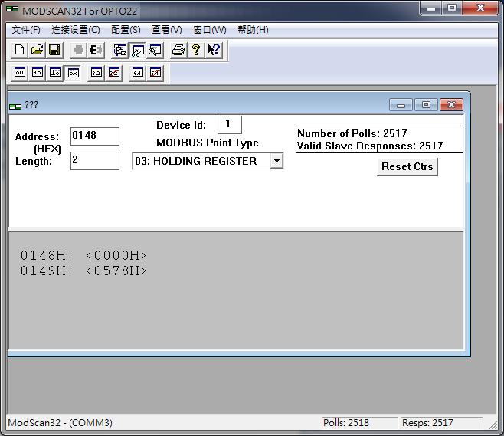The height and width of the screenshot is (436, 504).
Task: Click the disconnect plug icon
Action: (96, 50)
